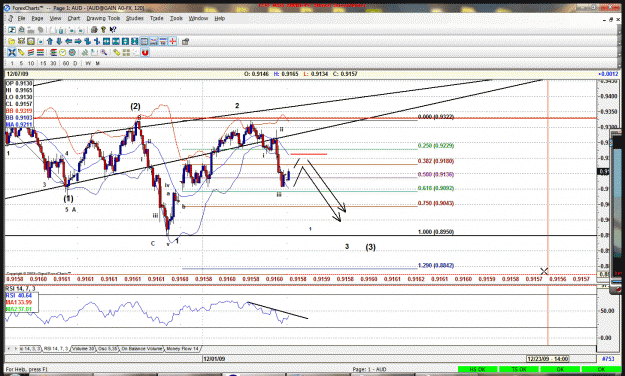
Task: Click the context help arrow-question icon
Action: [113, 30]
